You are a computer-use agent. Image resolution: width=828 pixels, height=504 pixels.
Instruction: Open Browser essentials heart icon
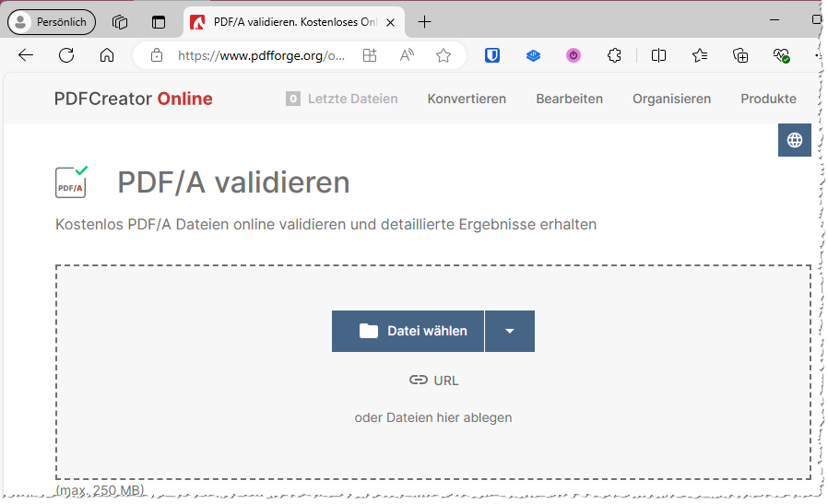[781, 55]
